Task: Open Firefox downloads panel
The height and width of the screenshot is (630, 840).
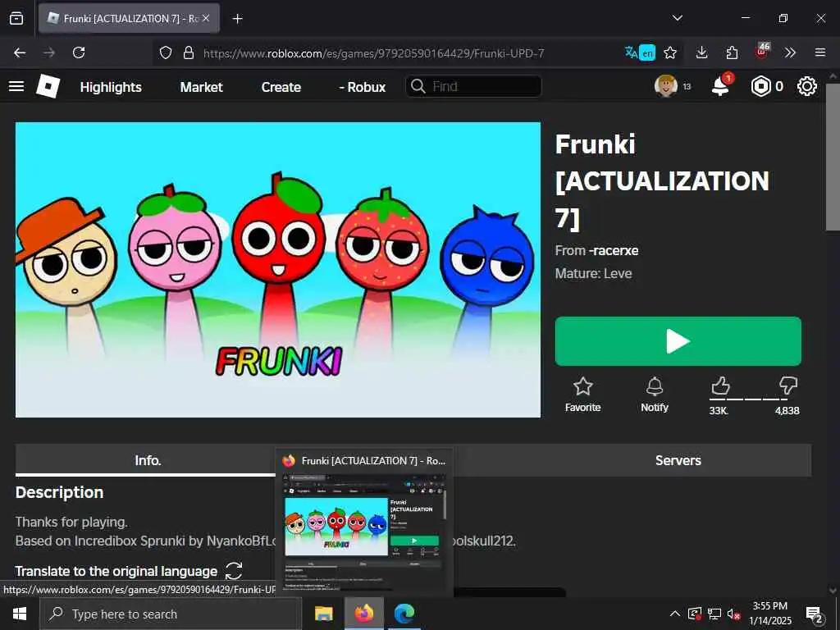Action: click(701, 52)
